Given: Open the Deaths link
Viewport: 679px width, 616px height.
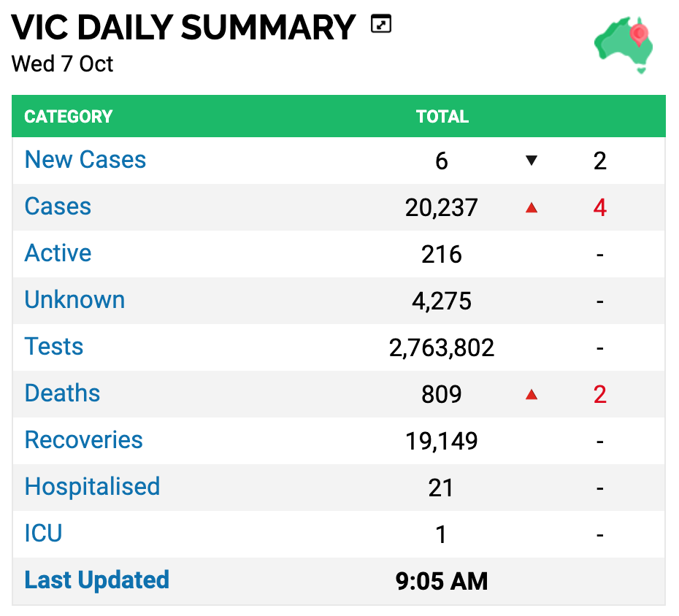Looking at the screenshot, I should [62, 393].
